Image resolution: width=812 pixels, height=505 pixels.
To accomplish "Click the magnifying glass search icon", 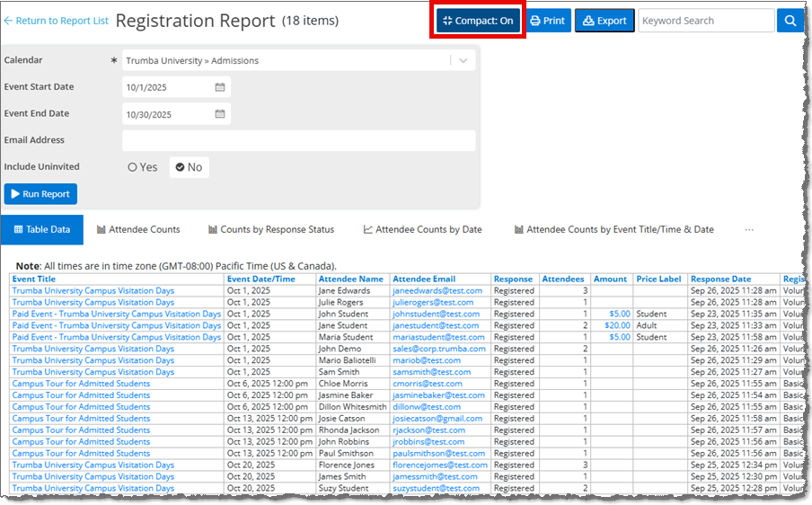I will pyautogui.click(x=790, y=21).
